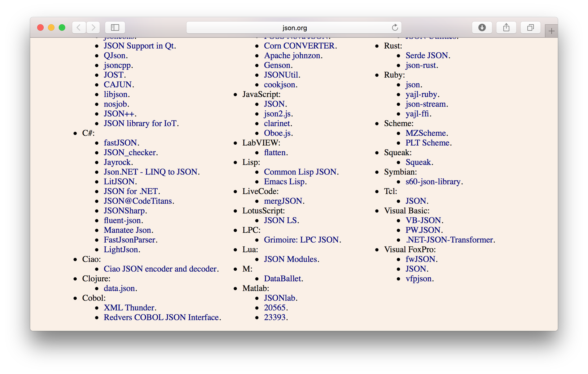Open the Common Lisp JSON link
The width and height of the screenshot is (588, 374).
(x=300, y=172)
